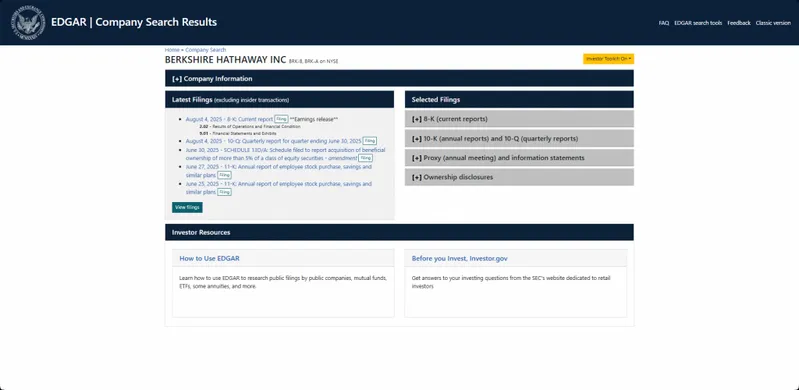Viewport: 799px width, 390px height.
Task: Expand Proxy and information statements section
Action: [519, 158]
